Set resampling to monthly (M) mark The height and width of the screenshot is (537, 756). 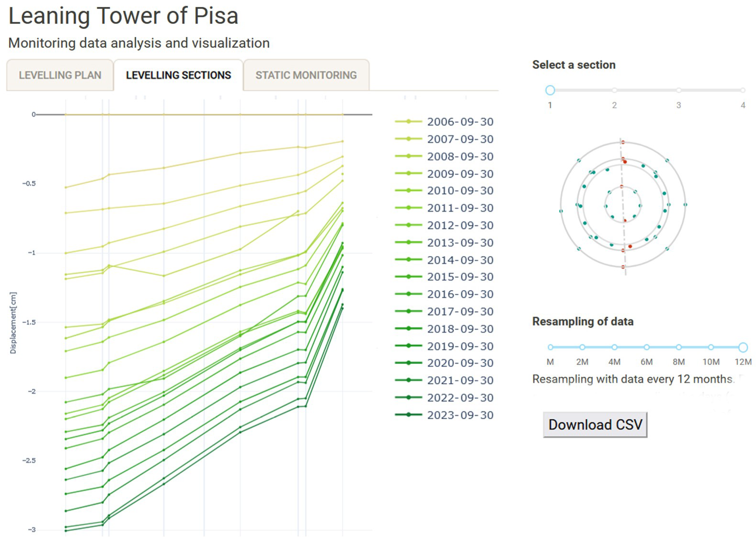click(550, 347)
